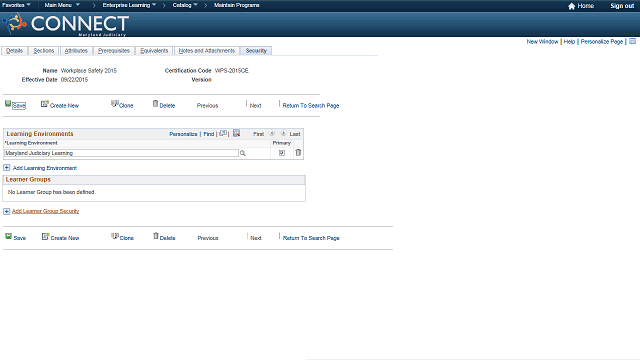Click the Learning Environment input field
The image size is (640, 360).
coord(121,153)
